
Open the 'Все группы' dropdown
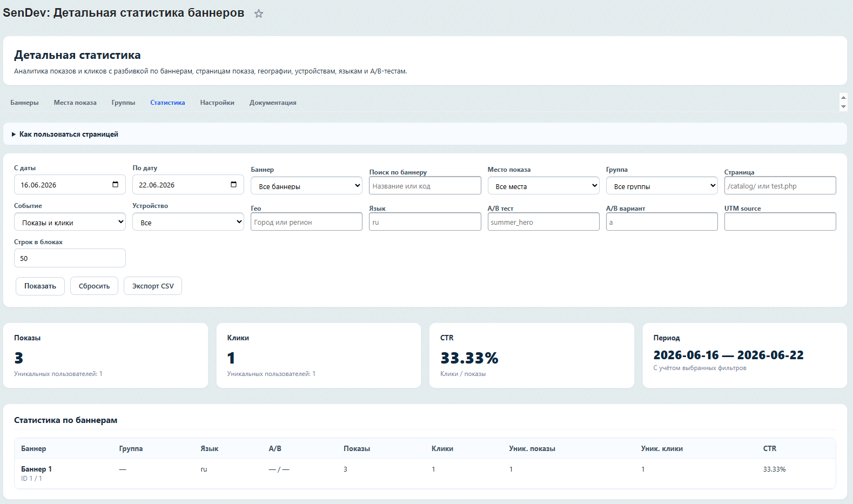point(662,186)
